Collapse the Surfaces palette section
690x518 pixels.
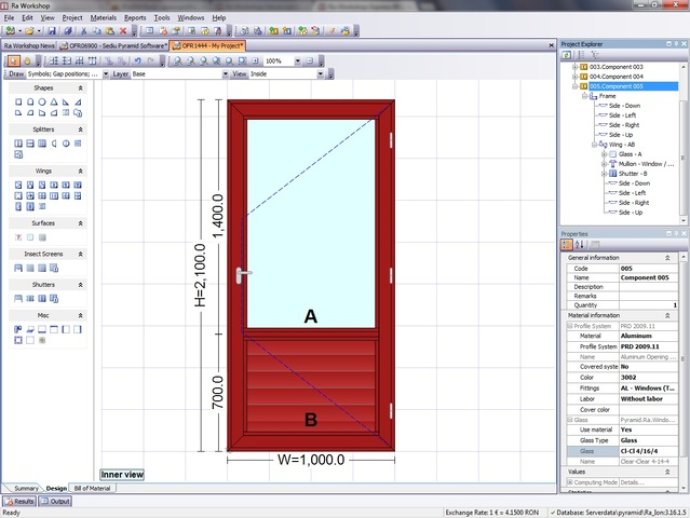[x=81, y=224]
